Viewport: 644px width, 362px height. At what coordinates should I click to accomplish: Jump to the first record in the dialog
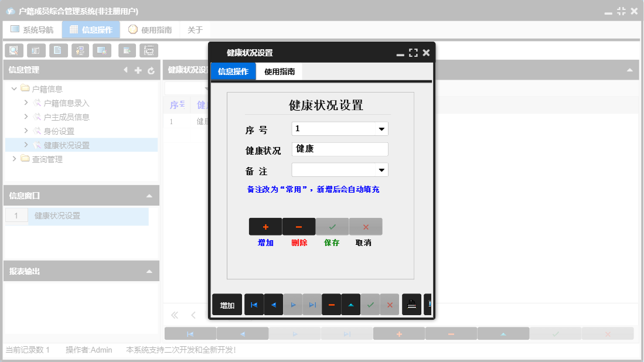[x=254, y=304]
